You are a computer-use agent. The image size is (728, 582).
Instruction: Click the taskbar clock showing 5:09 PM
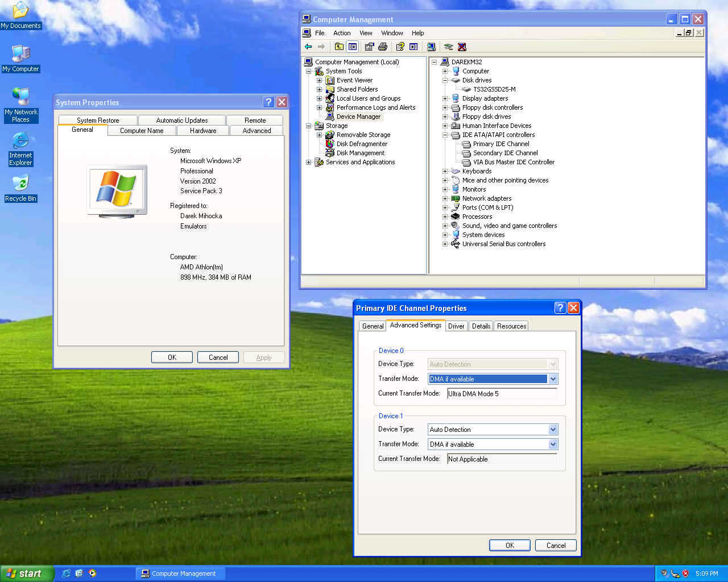click(x=707, y=573)
